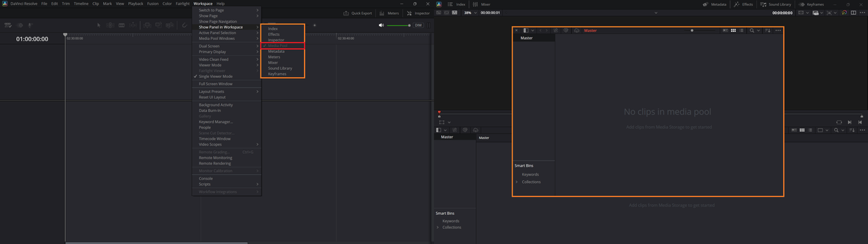Expand Layout Presets submenu
The height and width of the screenshot is (244, 868).
tap(226, 91)
